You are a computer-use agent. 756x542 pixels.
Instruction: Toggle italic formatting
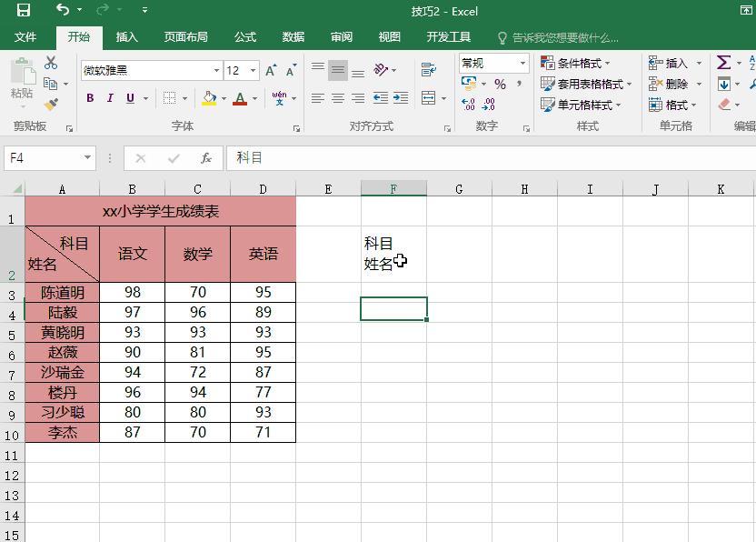point(109,97)
